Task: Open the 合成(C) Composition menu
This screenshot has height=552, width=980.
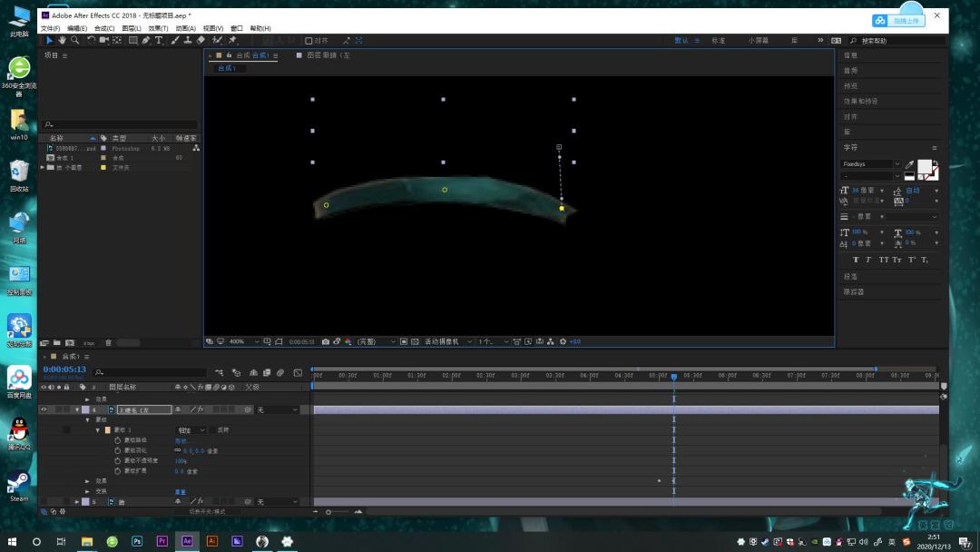Action: click(x=104, y=28)
